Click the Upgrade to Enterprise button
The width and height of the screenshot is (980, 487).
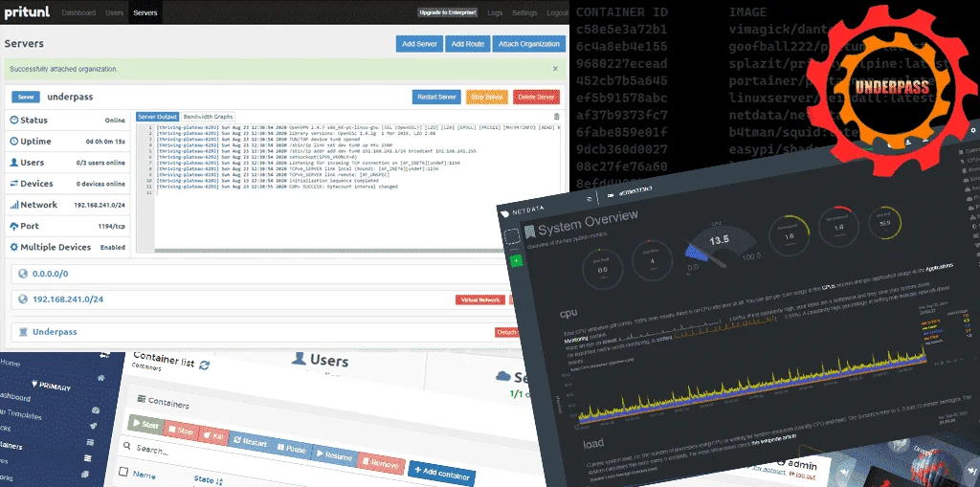(448, 12)
